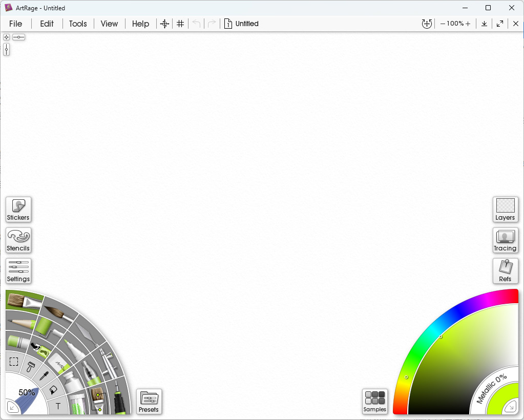Select the Cloner stamp tool
524x420 pixels.
point(31,367)
